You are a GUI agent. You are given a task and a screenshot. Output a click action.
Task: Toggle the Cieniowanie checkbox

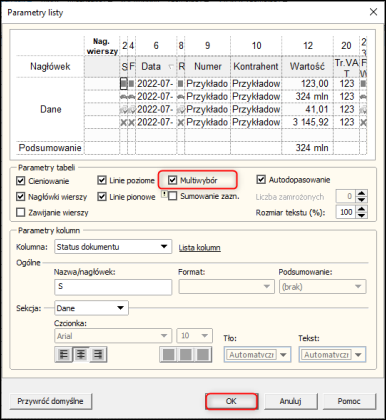click(21, 181)
